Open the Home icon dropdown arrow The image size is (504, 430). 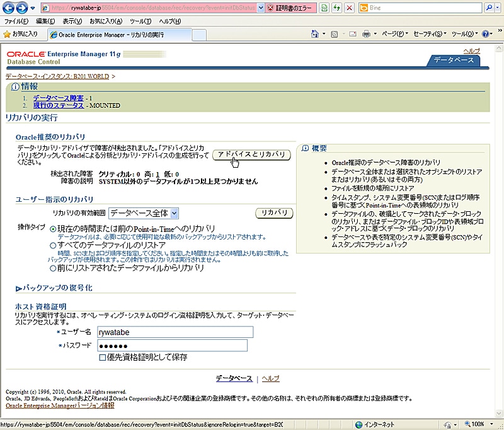click(x=324, y=34)
